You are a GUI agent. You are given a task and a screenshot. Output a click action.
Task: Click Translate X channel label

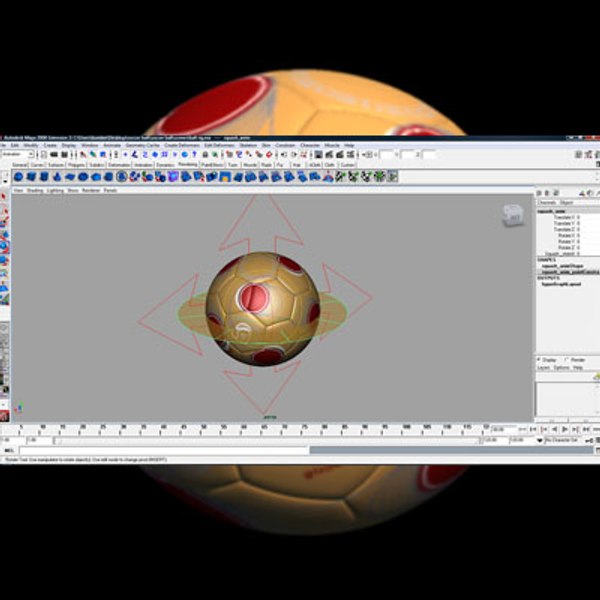coord(564,217)
